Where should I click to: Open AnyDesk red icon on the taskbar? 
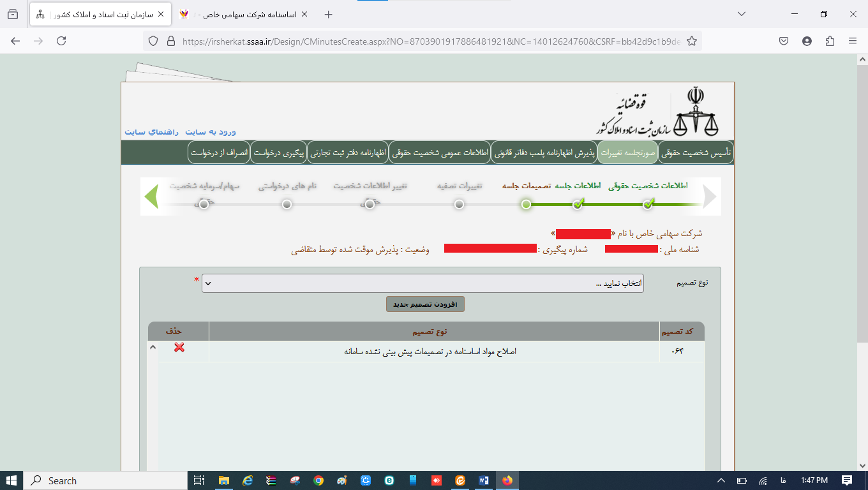coord(436,480)
